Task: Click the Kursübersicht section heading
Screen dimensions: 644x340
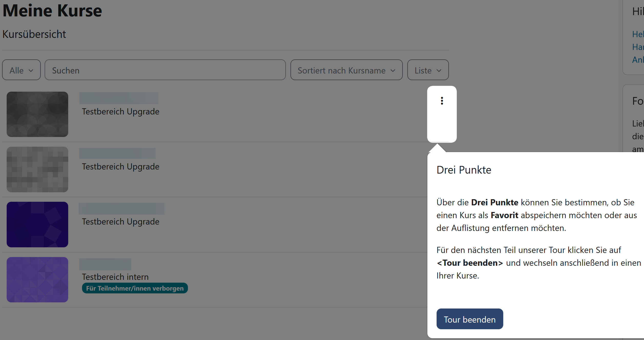Action: click(34, 34)
